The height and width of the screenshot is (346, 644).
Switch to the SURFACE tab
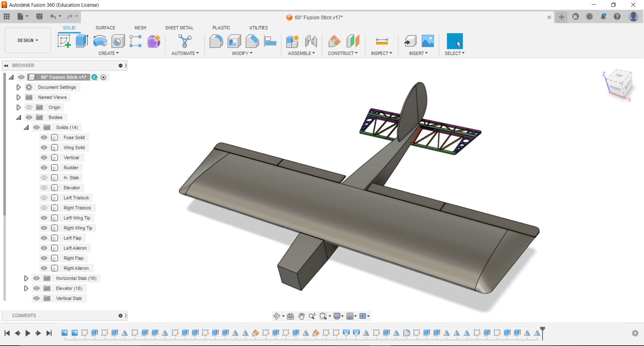105,28
